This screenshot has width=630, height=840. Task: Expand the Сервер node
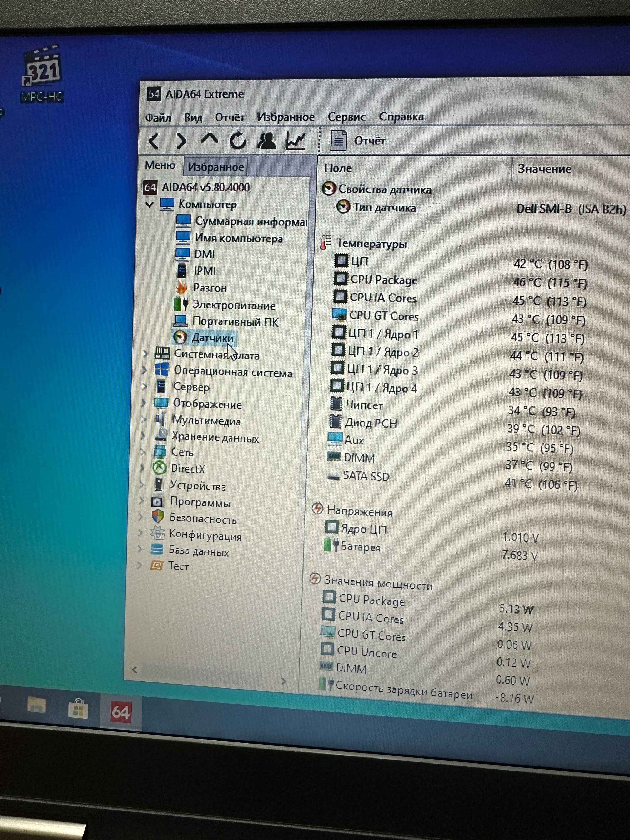144,387
